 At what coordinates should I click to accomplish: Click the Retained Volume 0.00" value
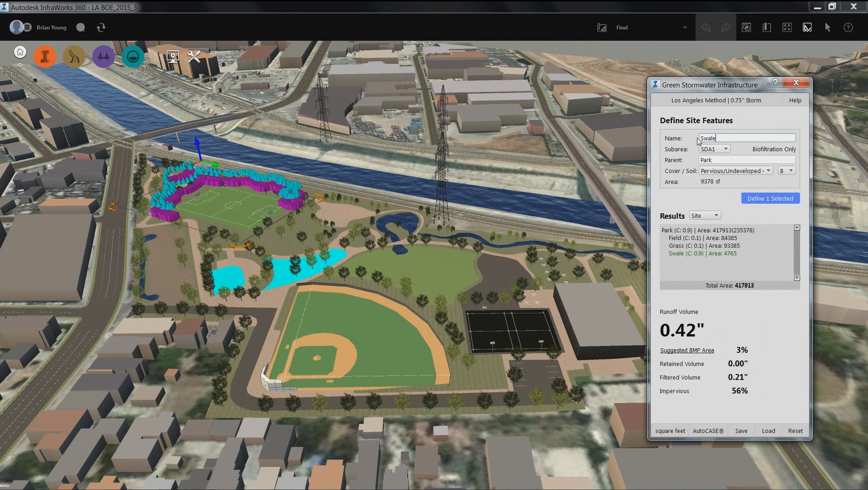tap(738, 363)
